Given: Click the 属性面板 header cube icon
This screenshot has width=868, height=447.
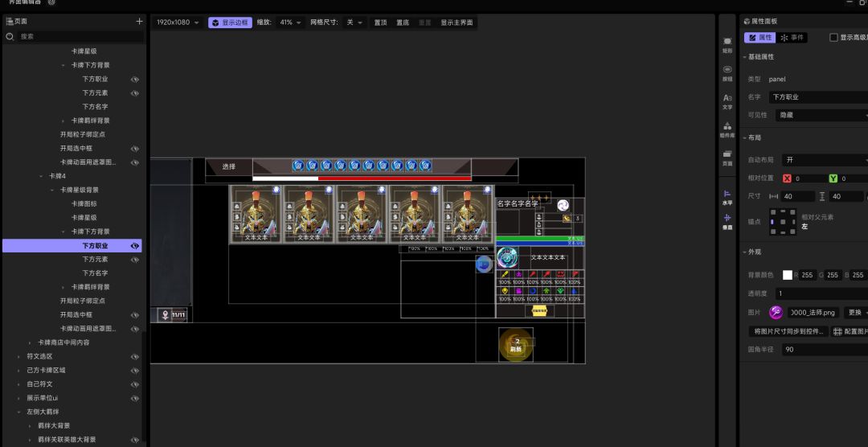Looking at the screenshot, I should coord(747,21).
